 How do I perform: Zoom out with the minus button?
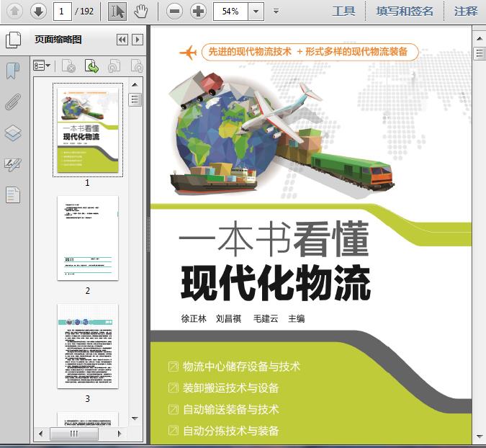174,11
